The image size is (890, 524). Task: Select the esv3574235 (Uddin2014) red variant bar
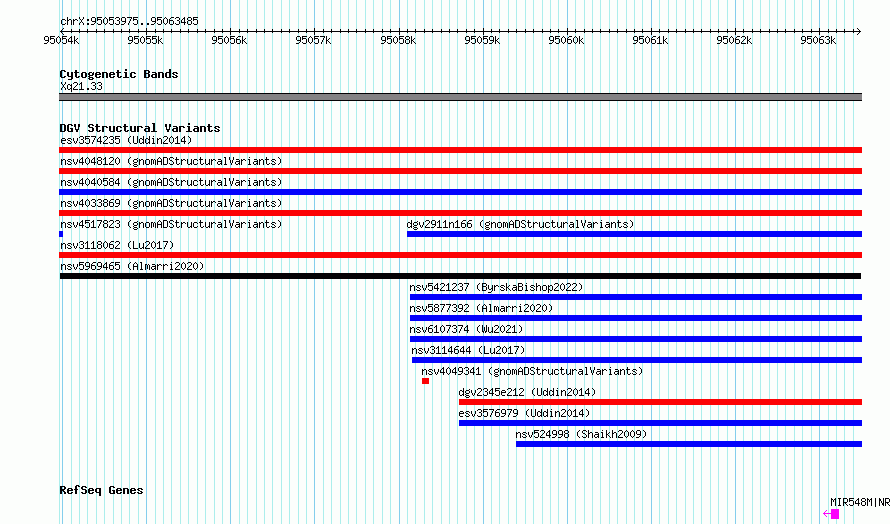click(x=460, y=150)
